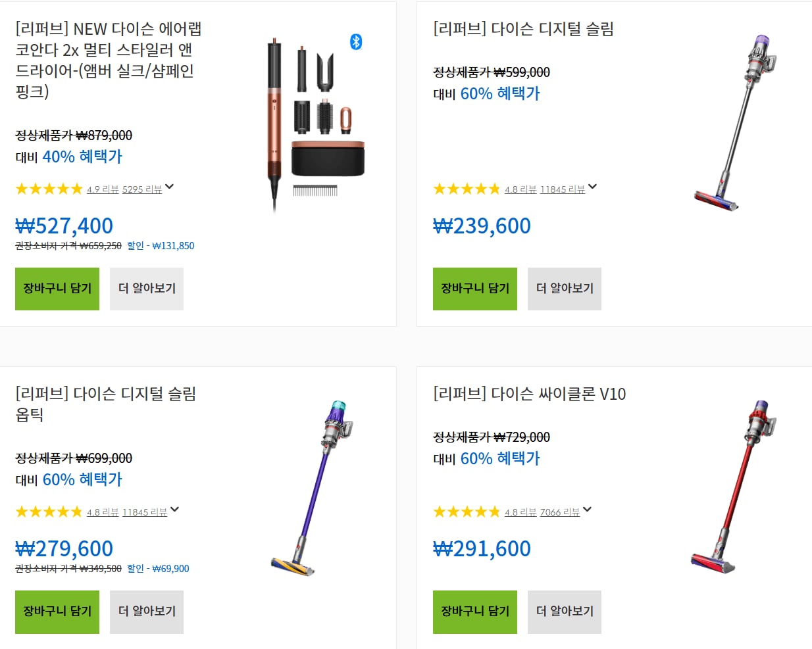Click 더 알아보기 for the 싸이클론 V10
Image resolution: width=812 pixels, height=649 pixels.
coord(565,612)
